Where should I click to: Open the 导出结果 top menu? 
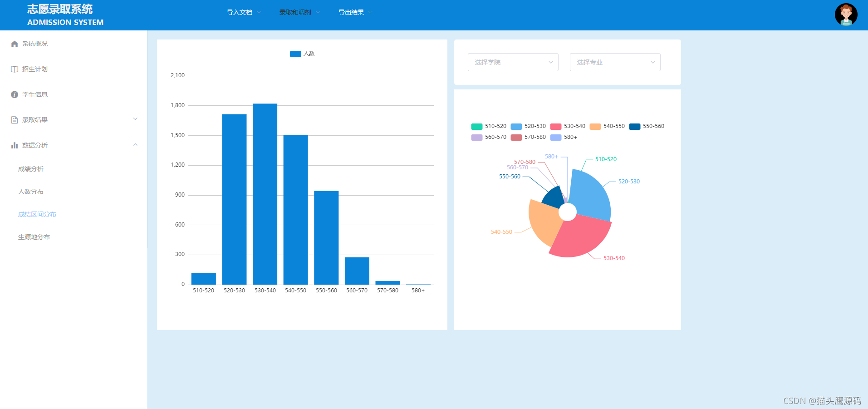pyautogui.click(x=355, y=12)
